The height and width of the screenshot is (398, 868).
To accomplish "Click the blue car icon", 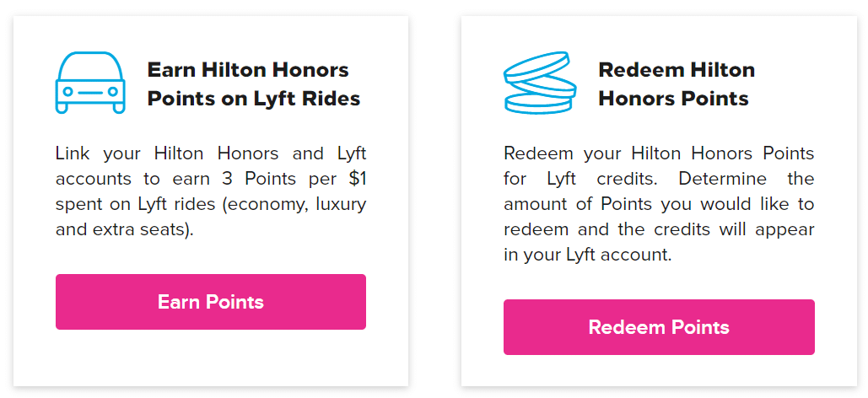I will point(90,83).
